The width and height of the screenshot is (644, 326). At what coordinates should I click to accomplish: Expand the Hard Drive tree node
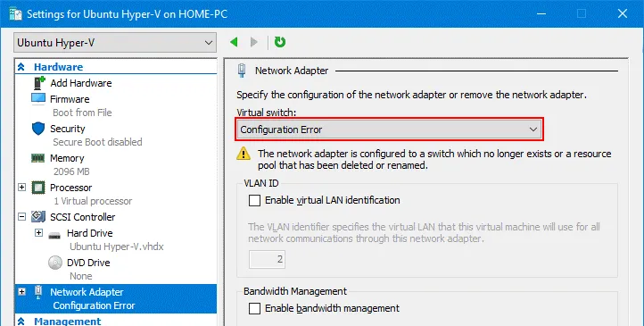(x=38, y=233)
